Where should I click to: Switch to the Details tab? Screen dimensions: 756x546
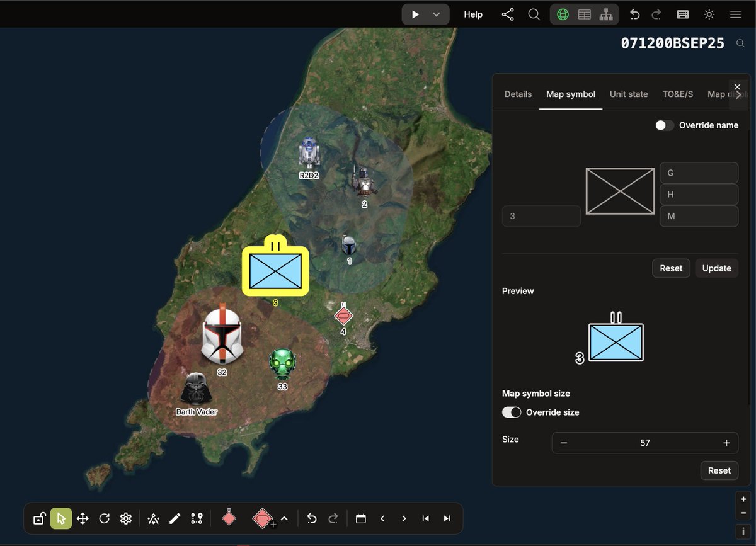[x=518, y=94]
